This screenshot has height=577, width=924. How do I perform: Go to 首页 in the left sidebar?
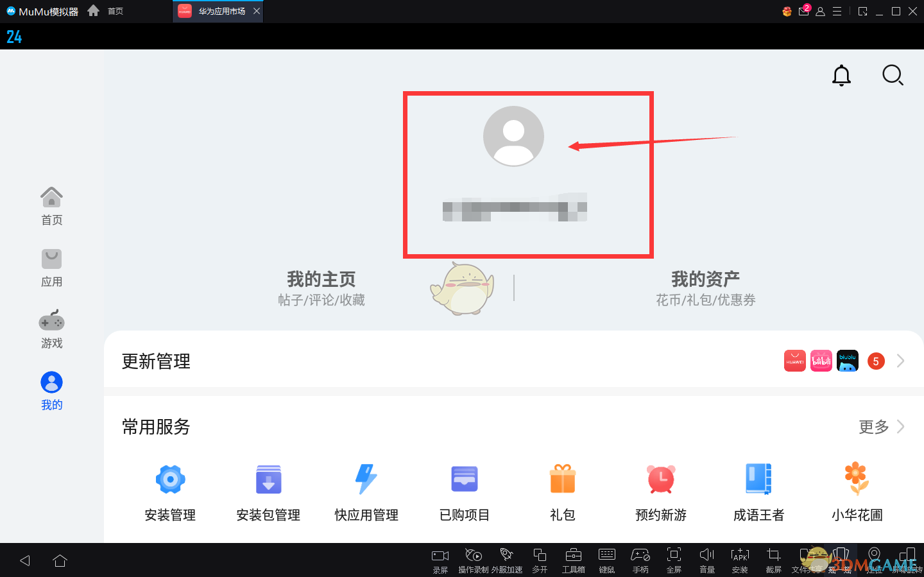click(x=51, y=206)
